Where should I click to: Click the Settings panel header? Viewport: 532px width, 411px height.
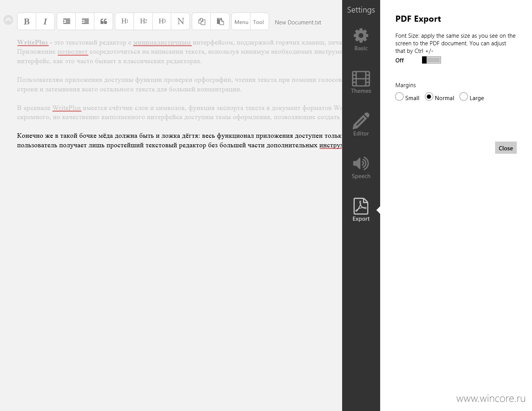click(x=361, y=10)
